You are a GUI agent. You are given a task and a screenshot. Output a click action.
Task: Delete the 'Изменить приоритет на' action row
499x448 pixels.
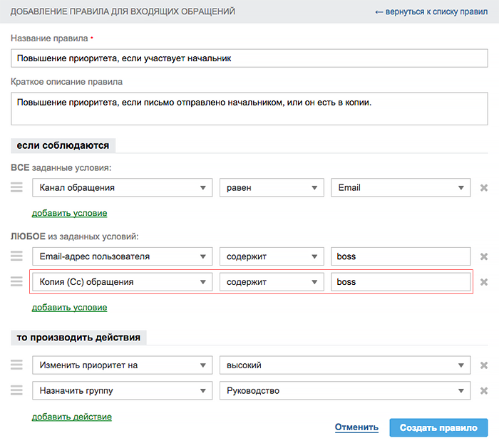coord(484,365)
